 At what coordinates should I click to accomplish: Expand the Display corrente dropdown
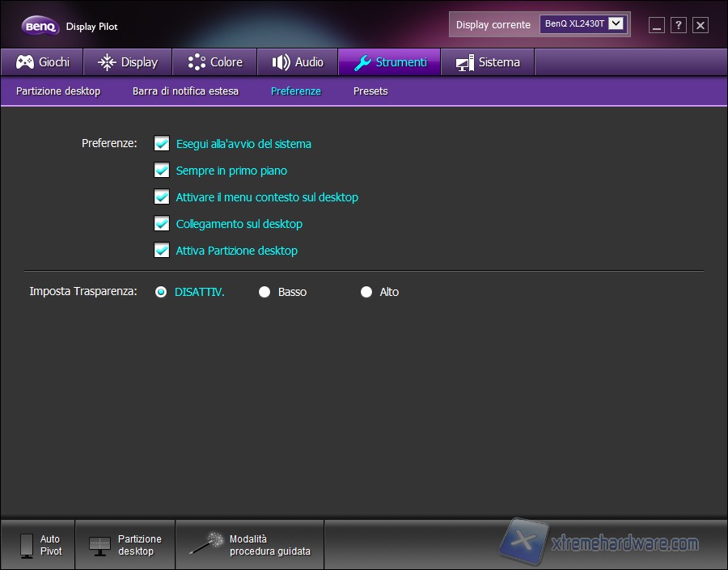pos(616,24)
